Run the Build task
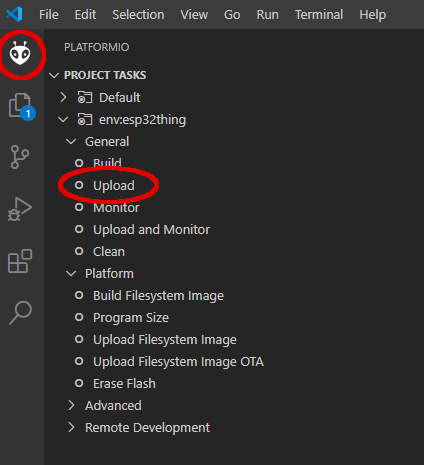 point(107,163)
